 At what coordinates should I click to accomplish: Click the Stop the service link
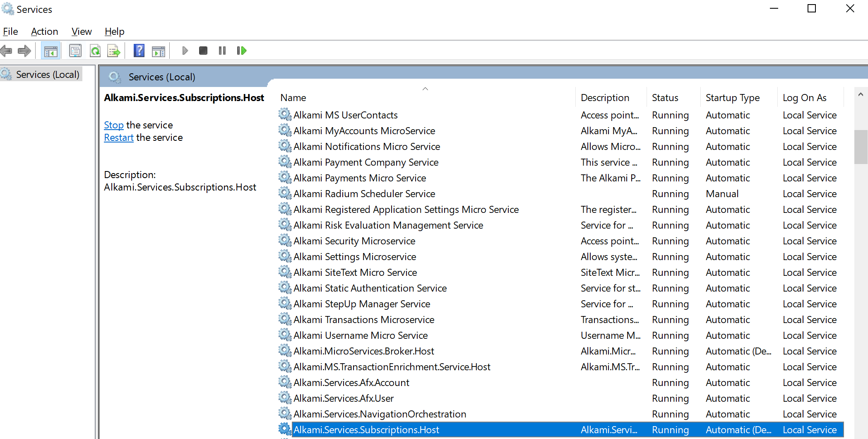[x=113, y=125]
